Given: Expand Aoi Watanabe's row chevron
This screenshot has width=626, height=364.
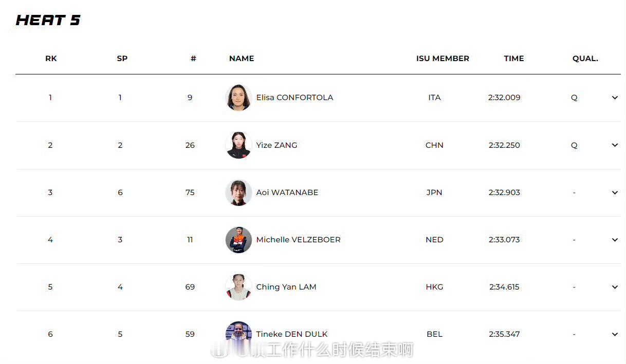Looking at the screenshot, I should coord(615,193).
